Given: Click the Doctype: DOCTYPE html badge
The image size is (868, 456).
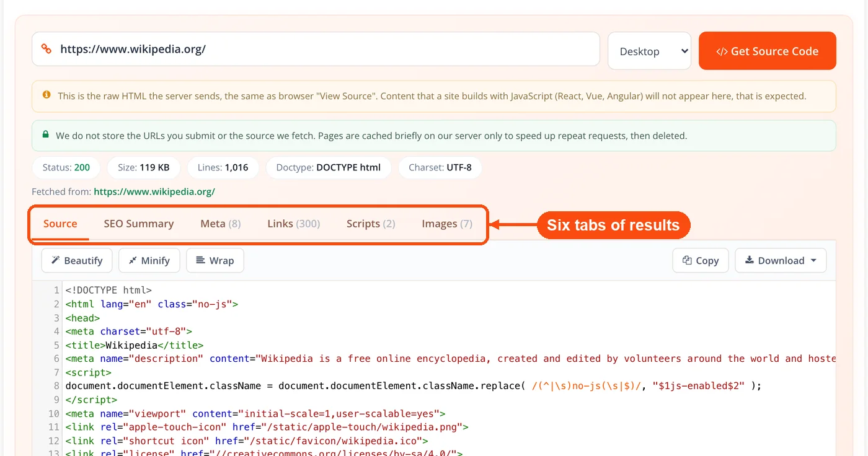Looking at the screenshot, I should point(329,167).
